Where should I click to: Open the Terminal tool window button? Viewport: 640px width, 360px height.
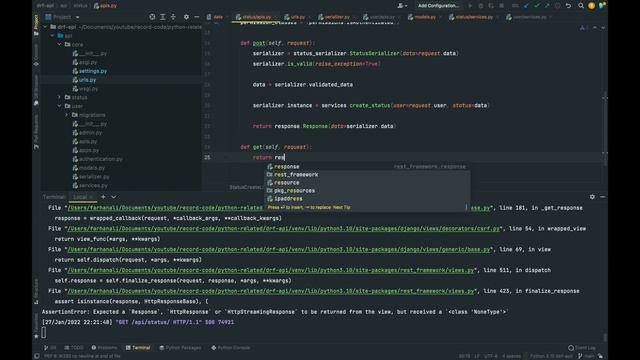click(x=138, y=348)
